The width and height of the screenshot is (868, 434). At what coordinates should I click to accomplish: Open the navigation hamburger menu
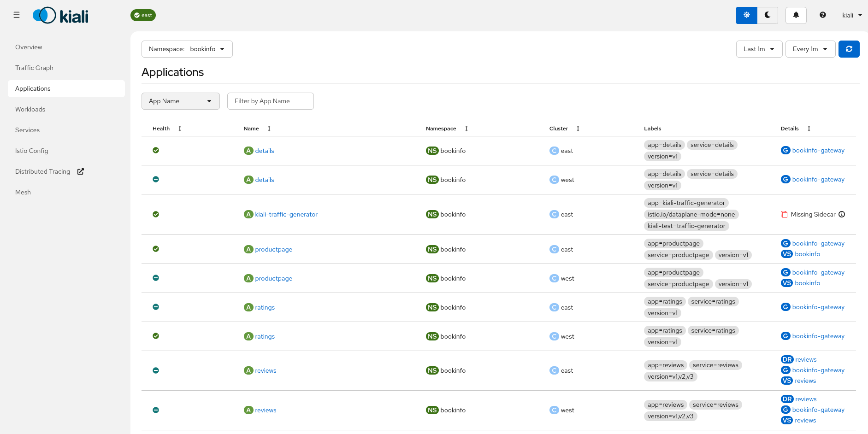[x=17, y=15]
